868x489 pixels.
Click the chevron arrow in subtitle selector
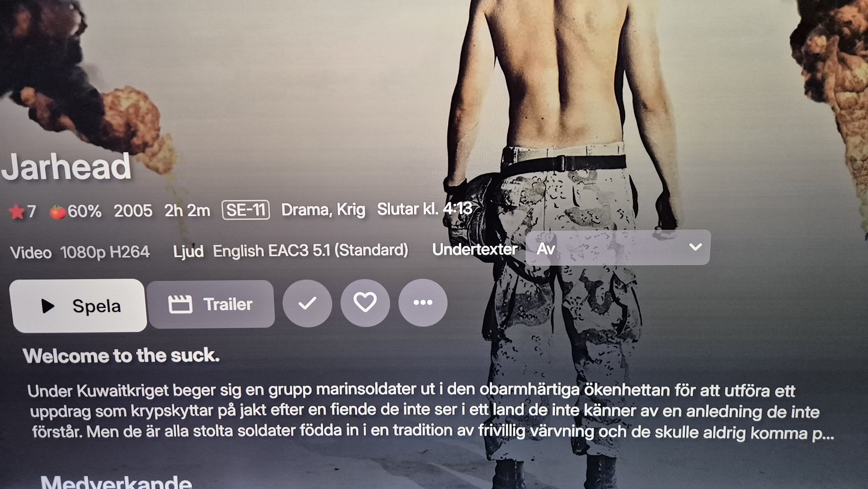pos(695,247)
